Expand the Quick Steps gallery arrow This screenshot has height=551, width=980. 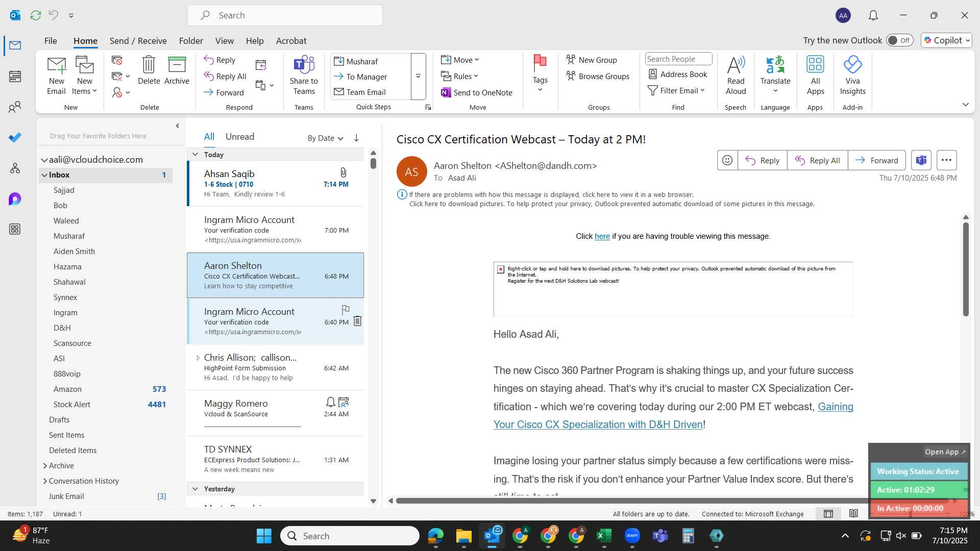click(418, 76)
